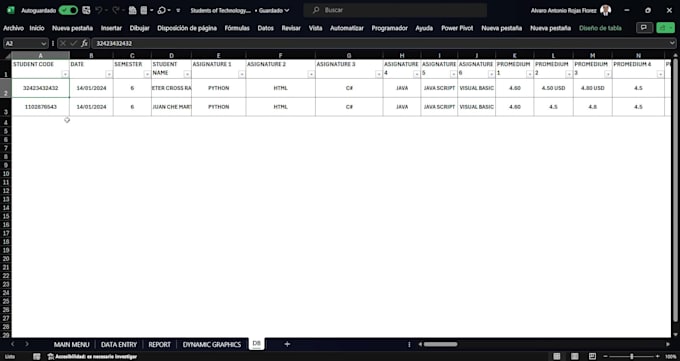Screen dimensions: 680x361
Task: Open the STUDENT CODE filter dropdown
Action: pyautogui.click(x=65, y=74)
